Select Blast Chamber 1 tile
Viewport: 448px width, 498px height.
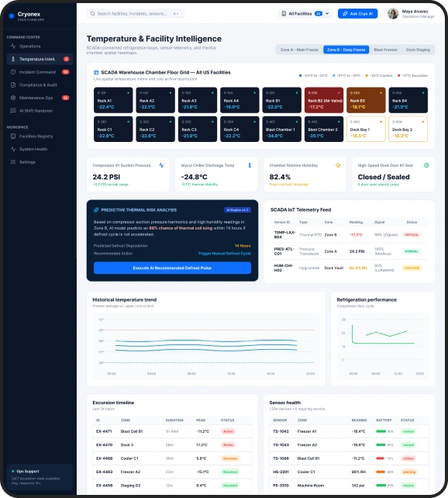(x=282, y=129)
